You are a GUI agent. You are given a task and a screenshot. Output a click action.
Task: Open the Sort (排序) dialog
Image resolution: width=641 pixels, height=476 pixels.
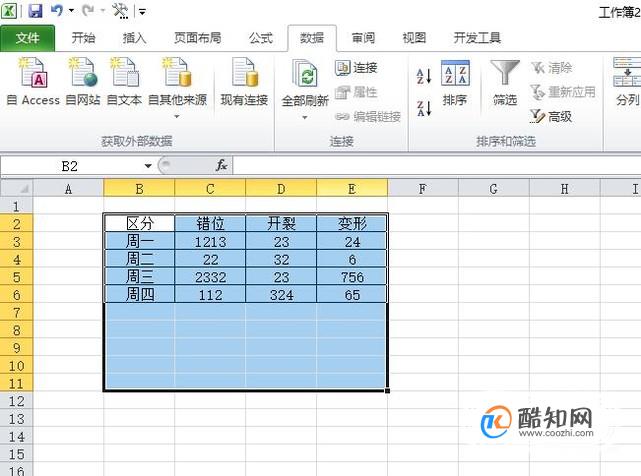point(455,83)
